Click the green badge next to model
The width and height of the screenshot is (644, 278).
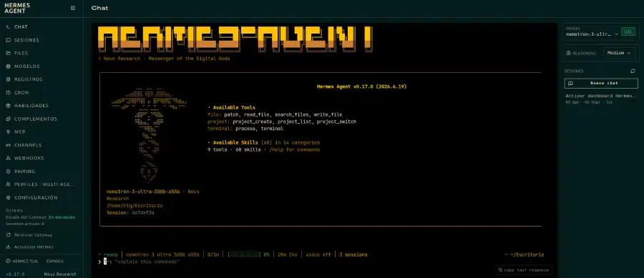coord(628,32)
